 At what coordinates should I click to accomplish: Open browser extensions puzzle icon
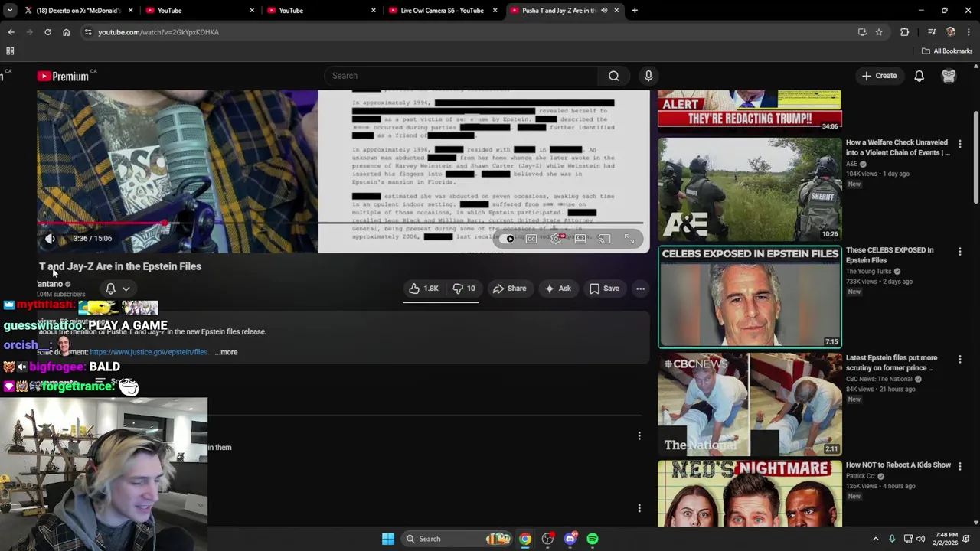coord(905,32)
